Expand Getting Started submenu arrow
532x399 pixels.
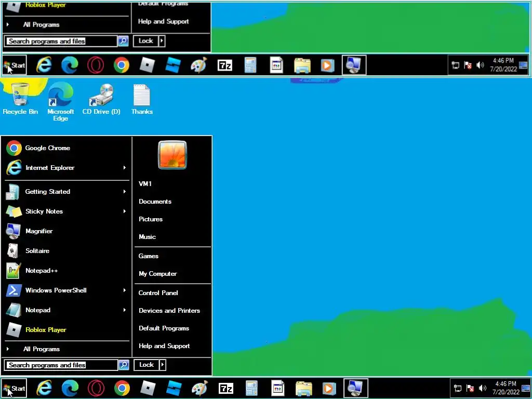(125, 192)
